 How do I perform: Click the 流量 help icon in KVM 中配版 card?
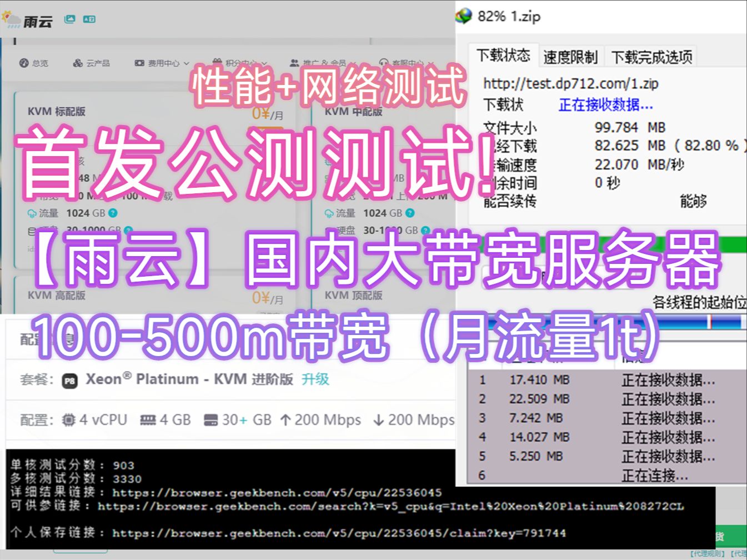point(410,213)
